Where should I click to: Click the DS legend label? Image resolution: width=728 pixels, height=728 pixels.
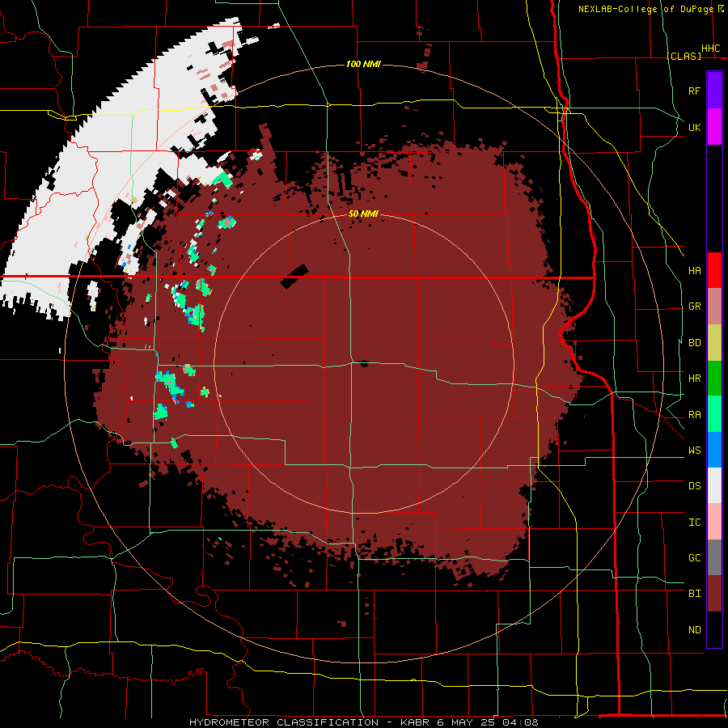[694, 486]
